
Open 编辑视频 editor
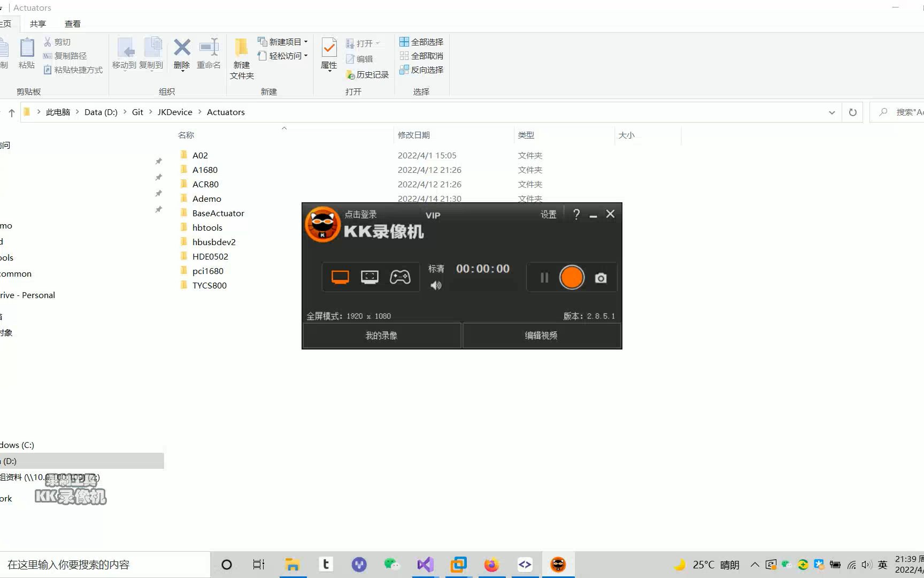[x=542, y=336]
